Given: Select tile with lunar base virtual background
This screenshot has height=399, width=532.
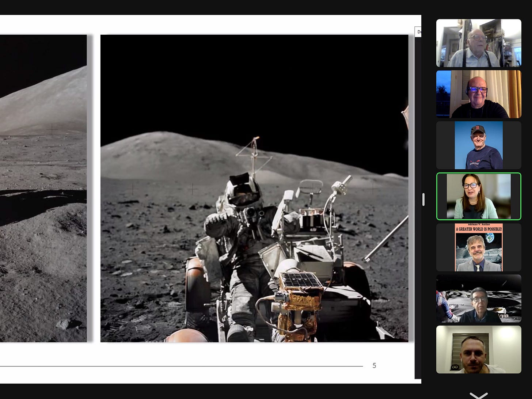Looking at the screenshot, I should click(479, 299).
